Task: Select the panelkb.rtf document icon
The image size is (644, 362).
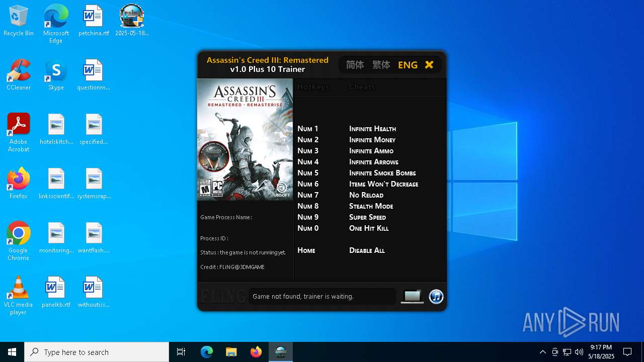Action: [x=56, y=293]
